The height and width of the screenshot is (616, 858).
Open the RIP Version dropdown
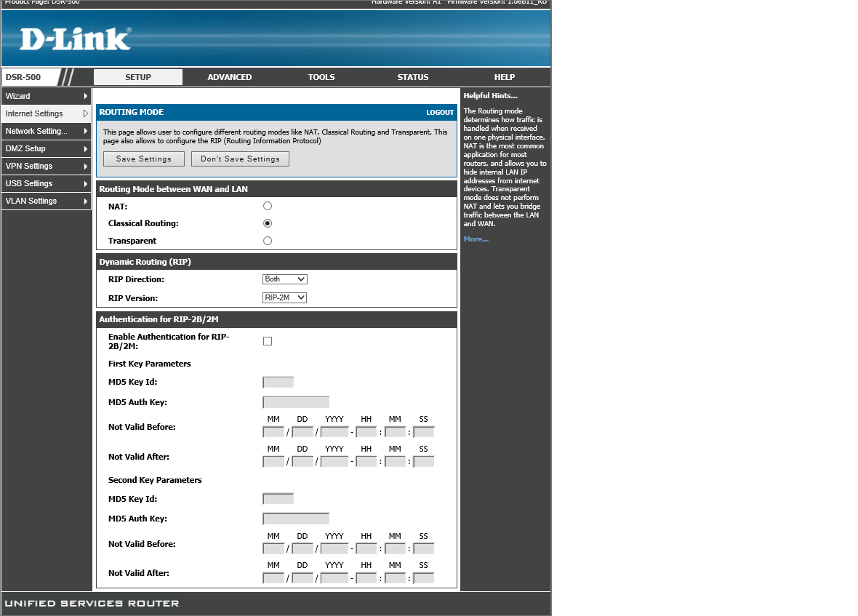tap(284, 297)
